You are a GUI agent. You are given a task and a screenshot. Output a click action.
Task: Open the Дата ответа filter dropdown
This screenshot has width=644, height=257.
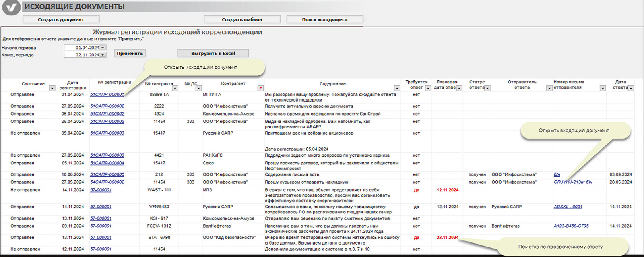pos(631,88)
